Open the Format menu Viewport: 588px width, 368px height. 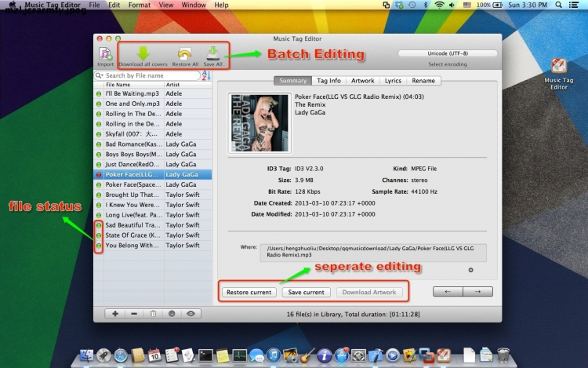[139, 5]
